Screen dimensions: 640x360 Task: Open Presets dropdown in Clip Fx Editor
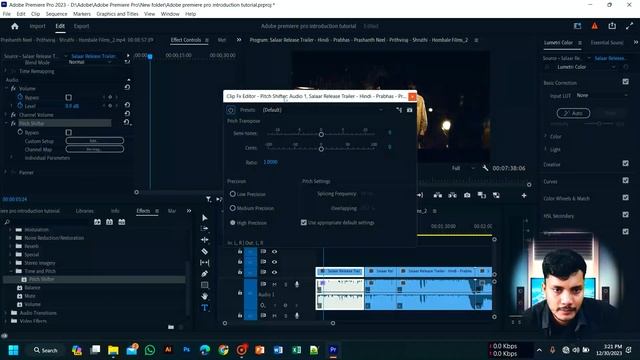click(x=322, y=110)
